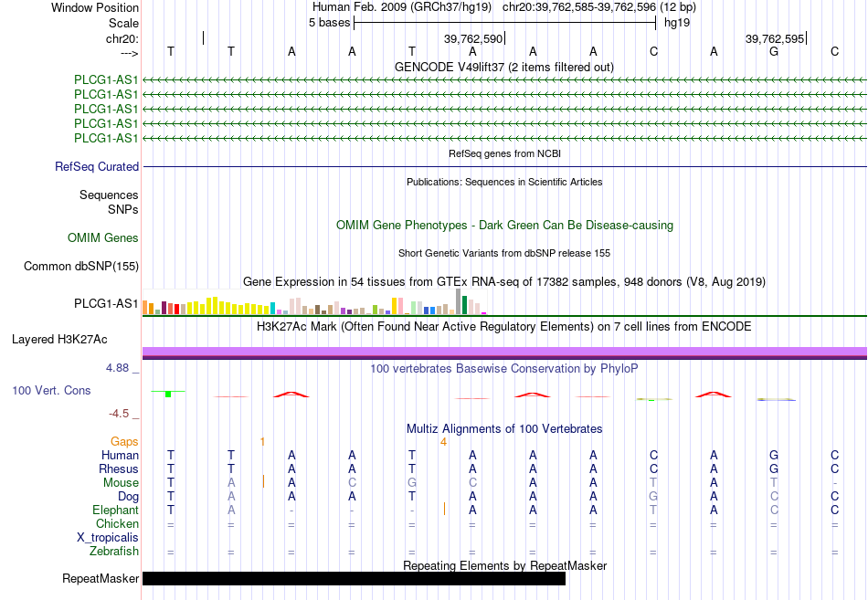The image size is (868, 600).
Task: Click the chr20: ruler label
Action: [122, 38]
